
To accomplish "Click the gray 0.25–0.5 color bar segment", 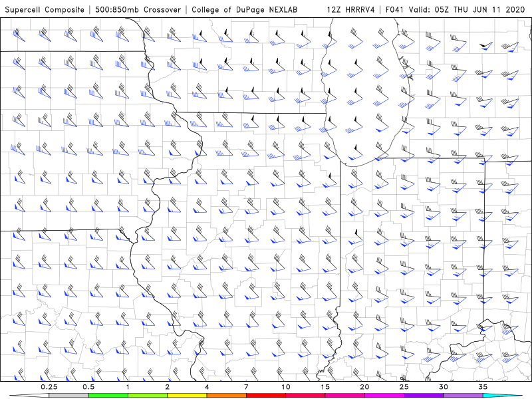I will [x=68, y=396].
